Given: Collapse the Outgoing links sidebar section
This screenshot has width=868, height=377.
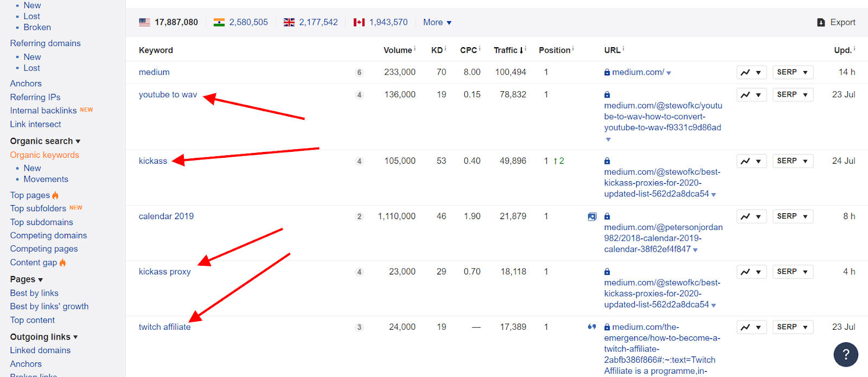Looking at the screenshot, I should [x=43, y=337].
